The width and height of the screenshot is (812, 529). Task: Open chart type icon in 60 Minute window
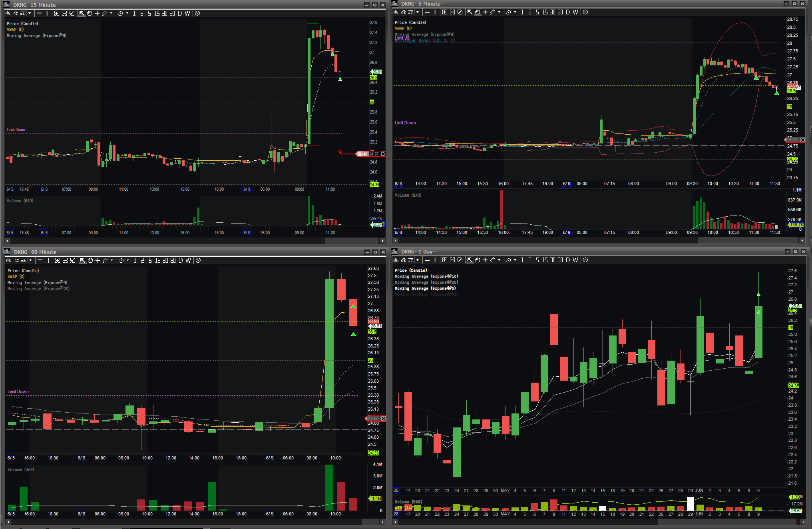9,260
